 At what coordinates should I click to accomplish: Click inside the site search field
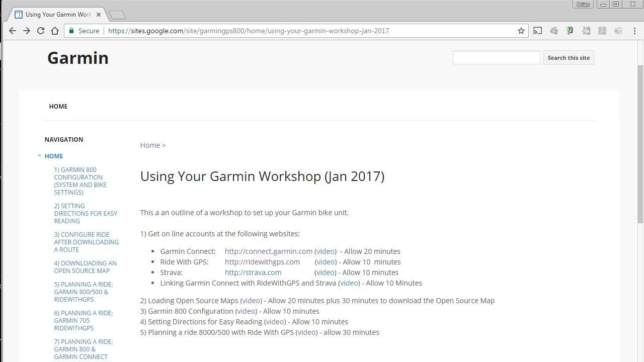[496, 57]
